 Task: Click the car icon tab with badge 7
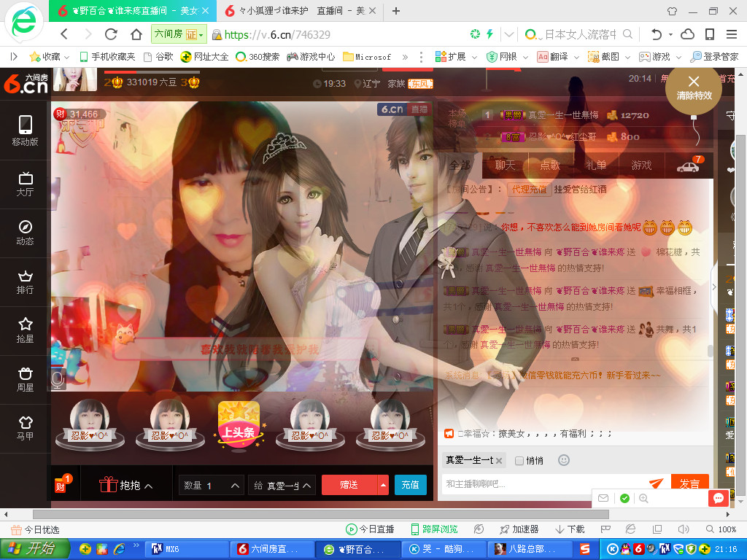click(689, 165)
